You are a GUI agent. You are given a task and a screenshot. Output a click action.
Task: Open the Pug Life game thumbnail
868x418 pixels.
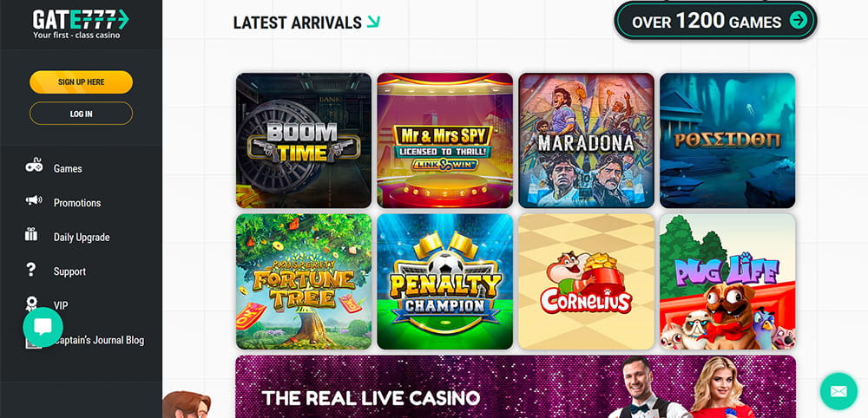click(x=727, y=282)
